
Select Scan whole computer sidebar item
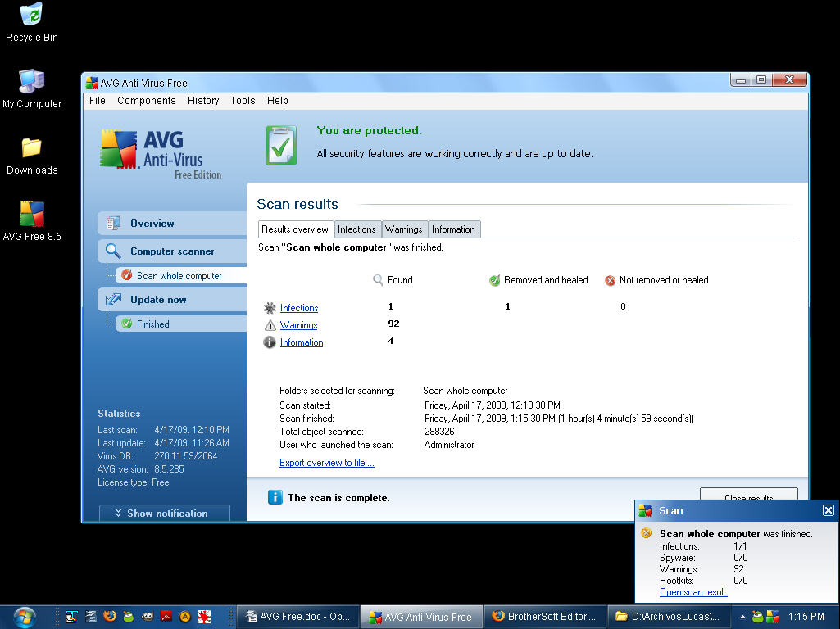click(x=181, y=276)
